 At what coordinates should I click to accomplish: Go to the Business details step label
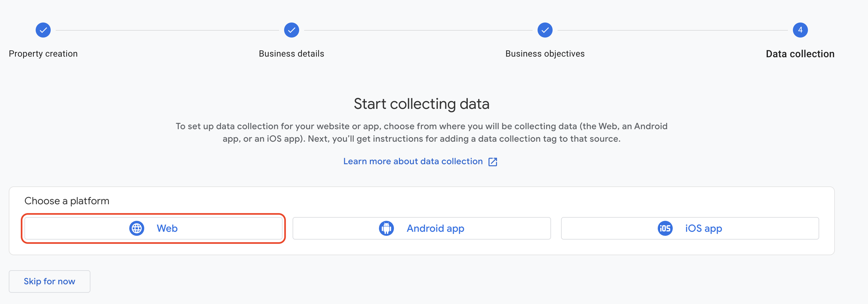coord(291,54)
